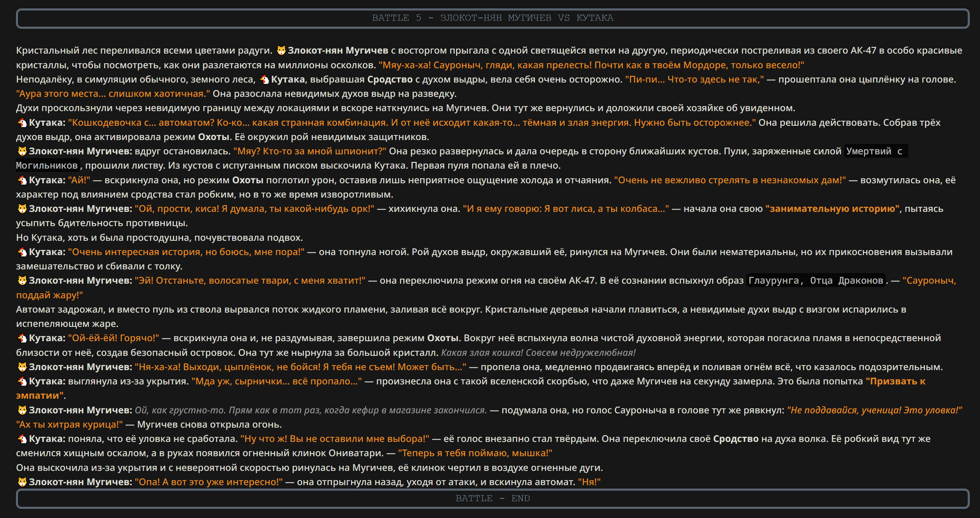Click bold "Сродство" in the "на духа волка" sentence
The height and width of the screenshot is (518, 980).
(735, 438)
